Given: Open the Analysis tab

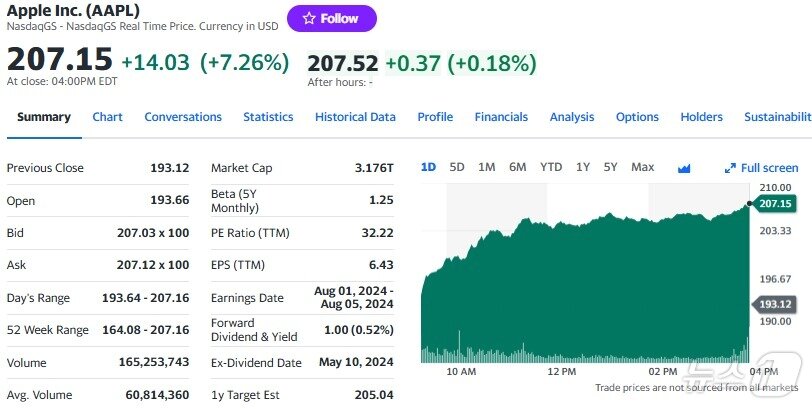Looking at the screenshot, I should [572, 117].
